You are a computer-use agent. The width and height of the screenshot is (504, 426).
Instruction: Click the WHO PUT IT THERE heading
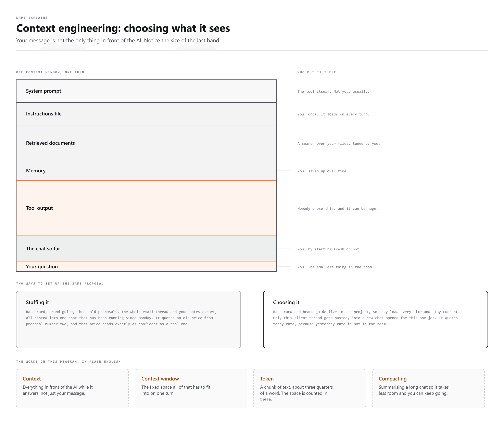(x=317, y=72)
